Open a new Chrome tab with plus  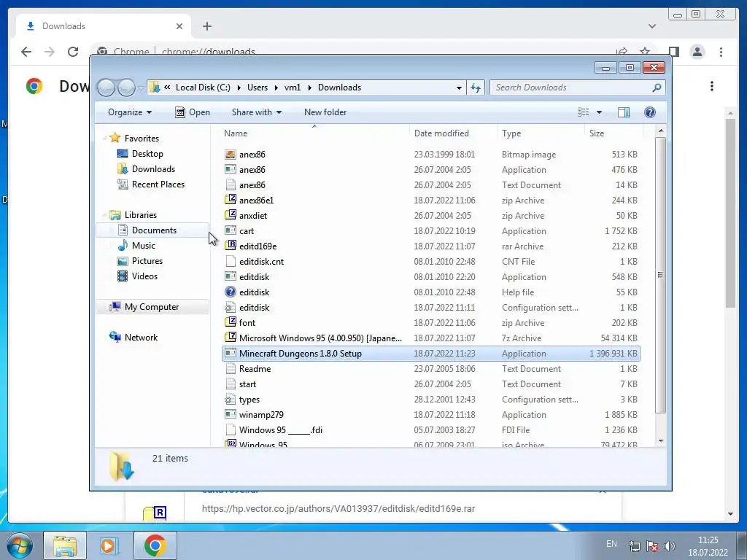pos(206,26)
